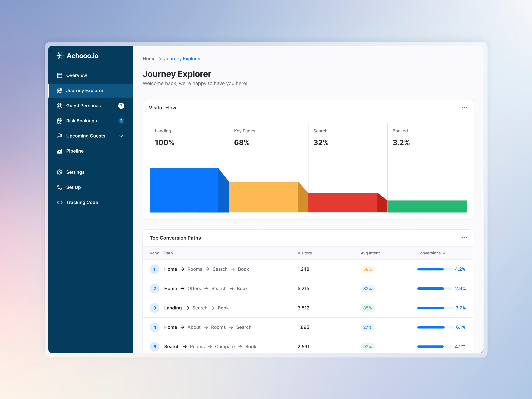Click the Tracking Code brackets icon
Screen dimensions: 532x399
(x=59, y=202)
